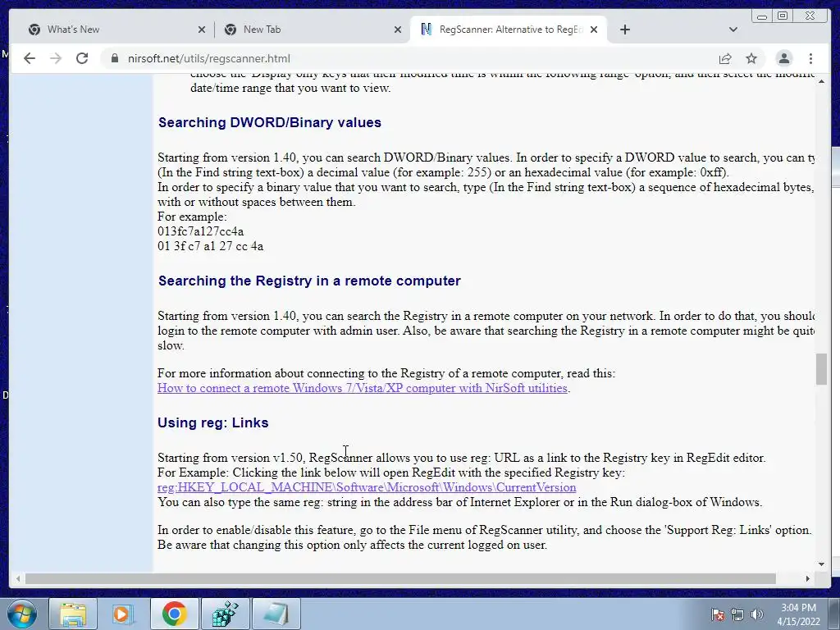This screenshot has width=840, height=630.
Task: Click the 'Using reg: Links' heading
Action: click(213, 422)
